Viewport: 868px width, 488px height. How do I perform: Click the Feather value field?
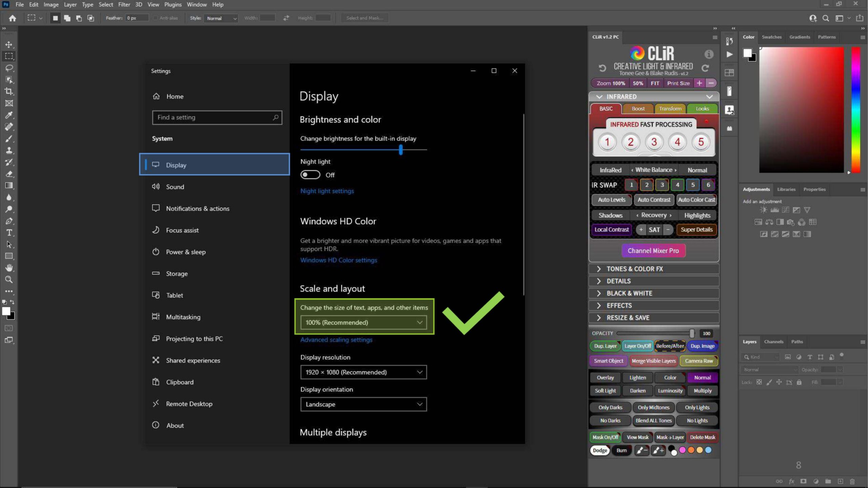point(137,18)
